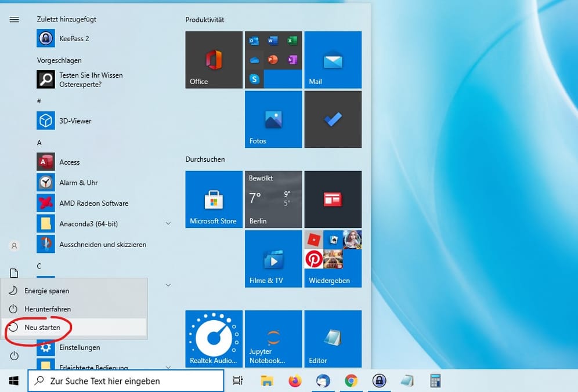Image resolution: width=578 pixels, height=392 pixels.
Task: Click the # section header
Action: (x=39, y=100)
